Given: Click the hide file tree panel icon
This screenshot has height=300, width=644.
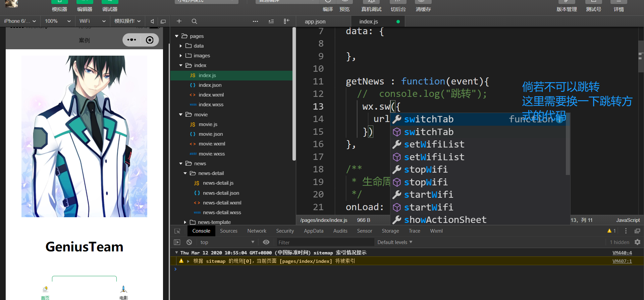Looking at the screenshot, I should pos(286,21).
